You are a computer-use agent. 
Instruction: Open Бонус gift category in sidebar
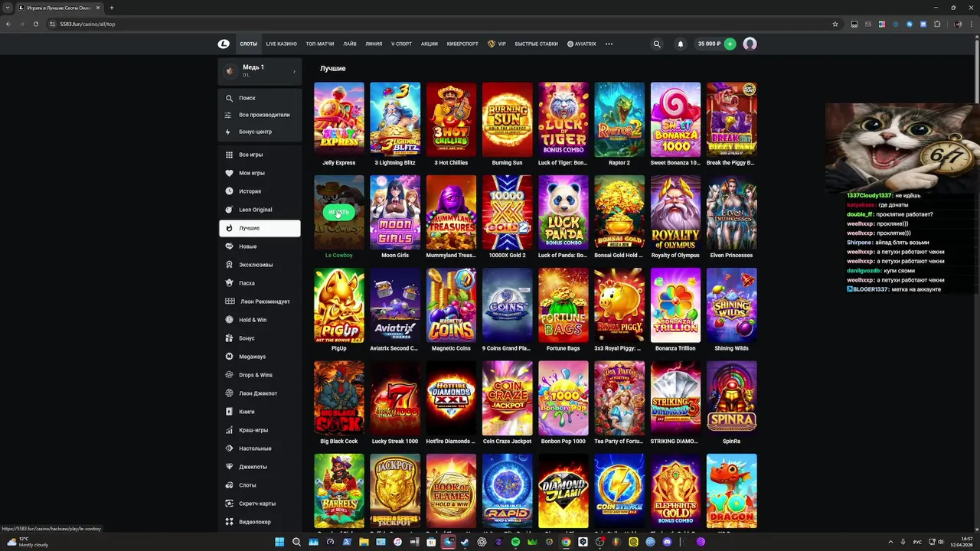(x=260, y=338)
